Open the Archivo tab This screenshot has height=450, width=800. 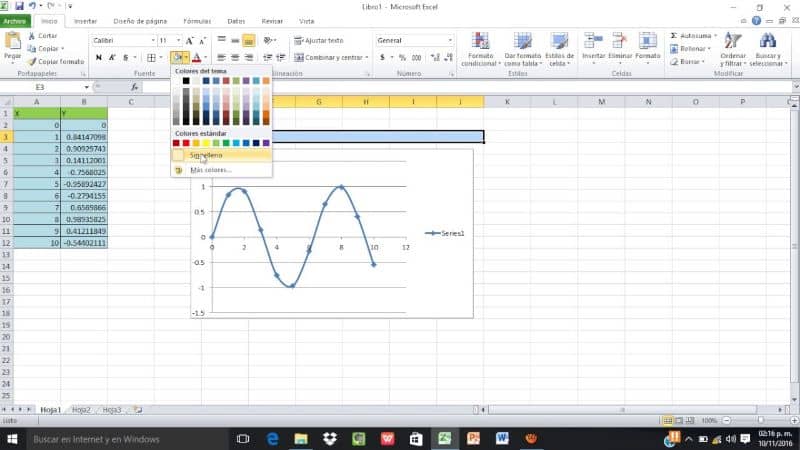tap(15, 21)
